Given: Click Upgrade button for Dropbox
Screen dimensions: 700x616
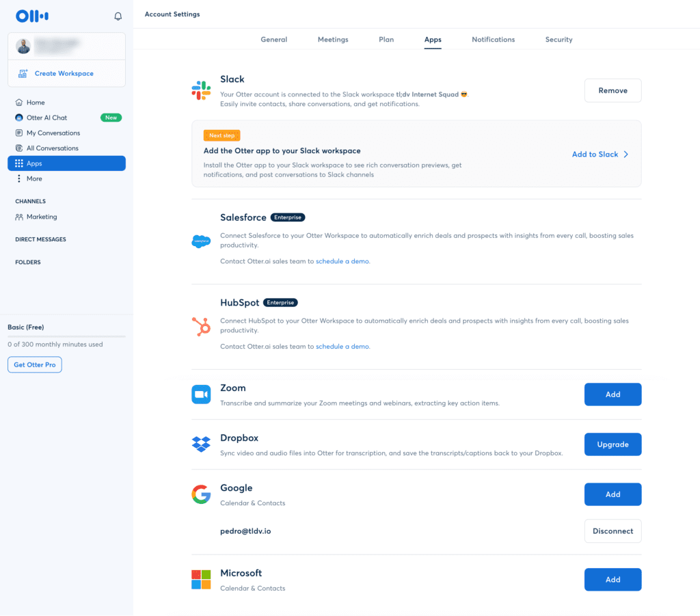Looking at the screenshot, I should (612, 444).
